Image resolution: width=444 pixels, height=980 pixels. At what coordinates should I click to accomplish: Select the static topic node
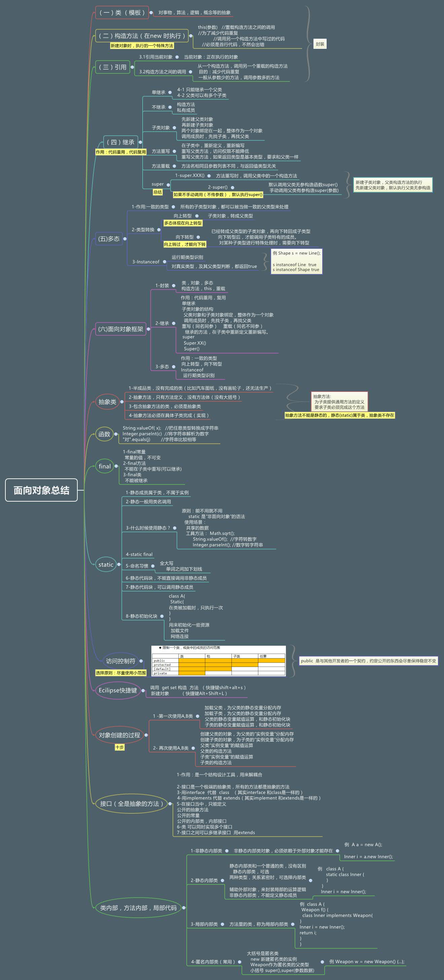(106, 565)
